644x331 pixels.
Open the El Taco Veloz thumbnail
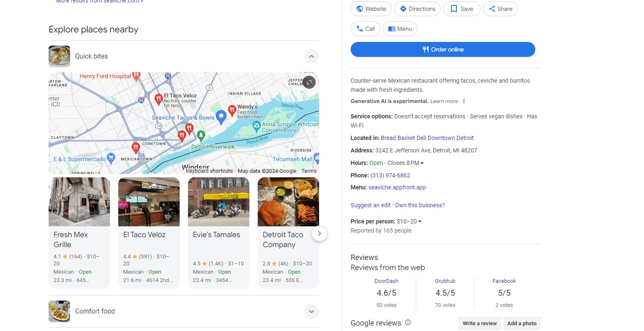pos(149,202)
